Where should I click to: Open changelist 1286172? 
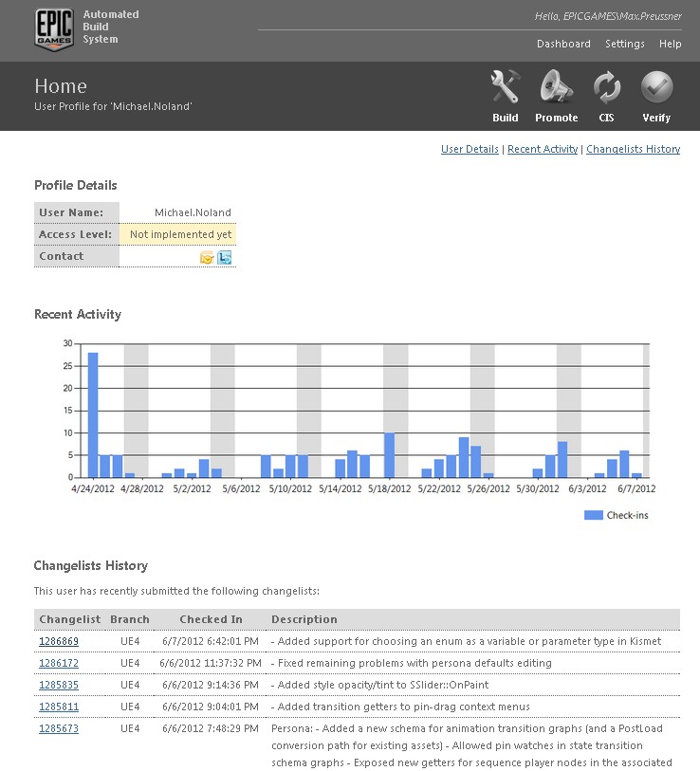pos(59,663)
